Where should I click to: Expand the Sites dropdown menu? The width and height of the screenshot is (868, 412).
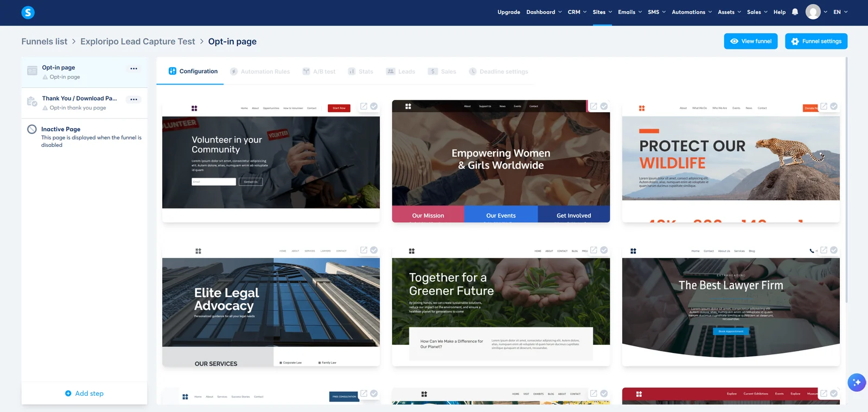click(x=602, y=12)
